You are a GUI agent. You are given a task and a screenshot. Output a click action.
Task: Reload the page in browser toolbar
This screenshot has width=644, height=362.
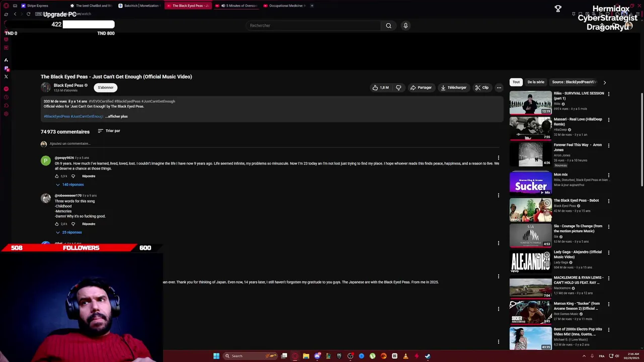(29, 14)
